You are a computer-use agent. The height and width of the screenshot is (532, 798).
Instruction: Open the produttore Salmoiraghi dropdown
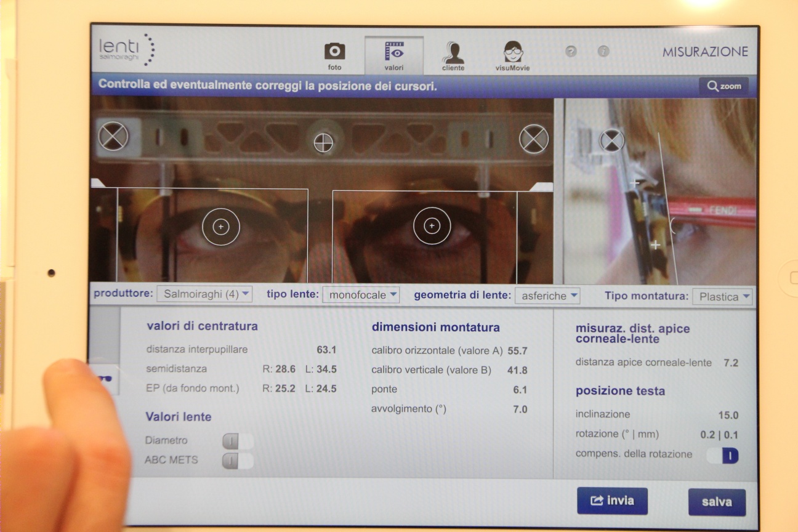[x=204, y=294]
